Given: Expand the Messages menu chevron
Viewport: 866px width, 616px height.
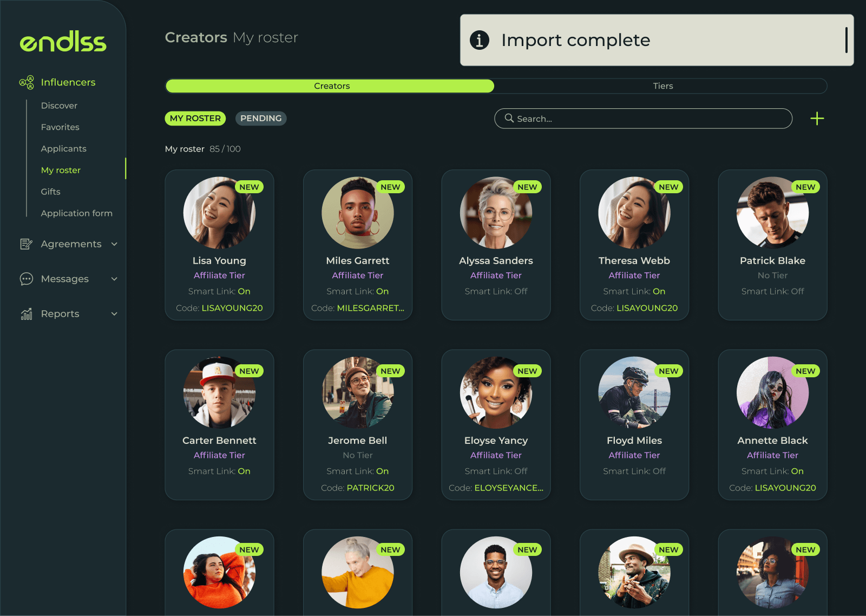Looking at the screenshot, I should [x=114, y=279].
